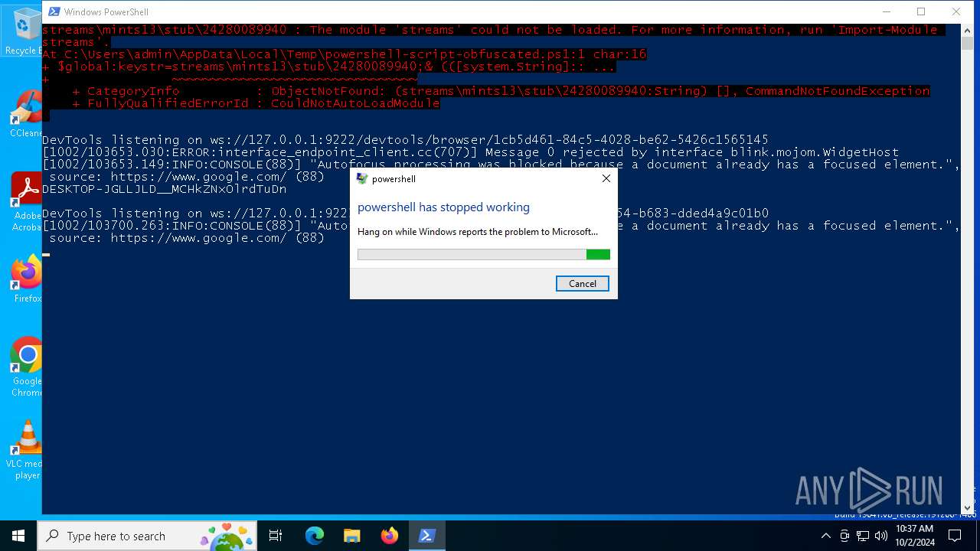Click PowerShell scrollbar down arrow
This screenshot has width=980, height=551.
[x=967, y=507]
